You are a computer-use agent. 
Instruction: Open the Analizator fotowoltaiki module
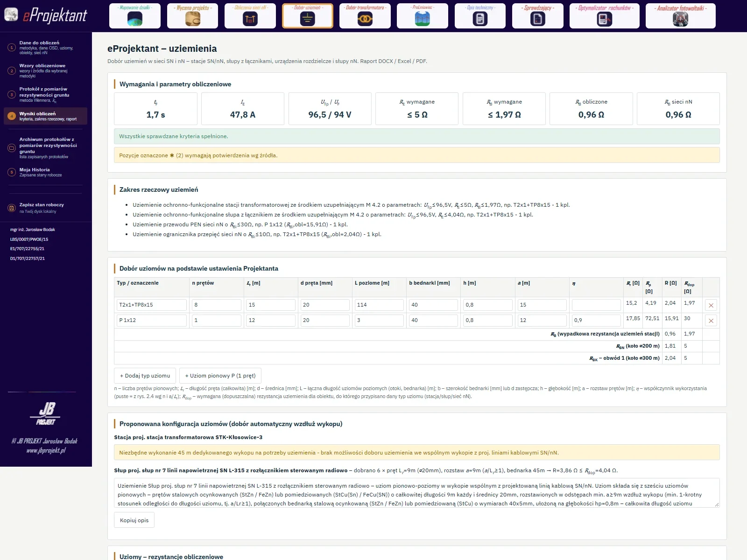tap(680, 16)
